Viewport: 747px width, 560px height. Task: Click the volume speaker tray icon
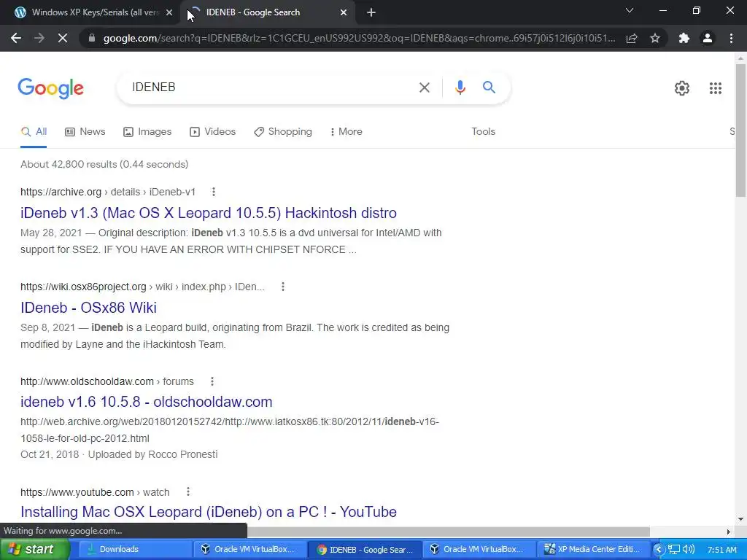tap(689, 550)
